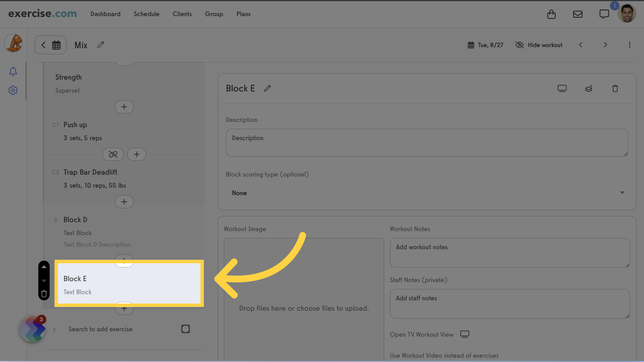This screenshot has height=362, width=644.
Task: Click the hide/eye icon on Push up row
Action: pyautogui.click(x=113, y=154)
